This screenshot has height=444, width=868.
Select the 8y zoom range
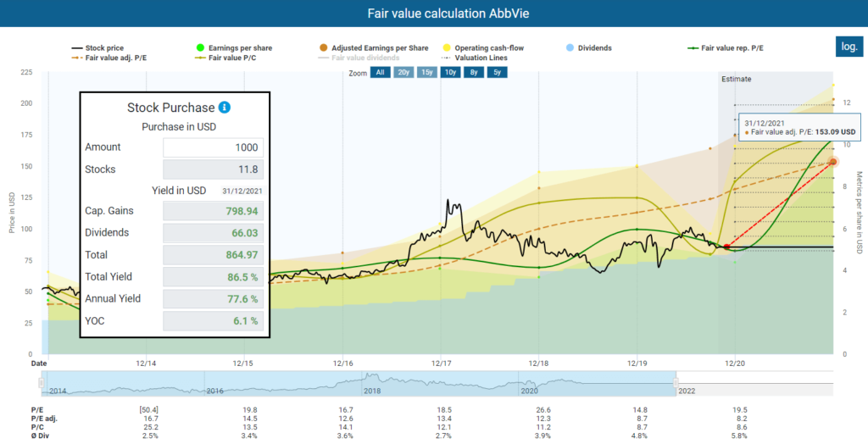(474, 73)
